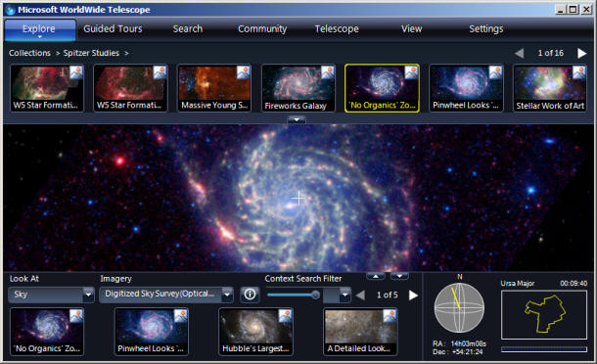
Task: Click Ursa Major constellation outline box
Action: (544, 315)
